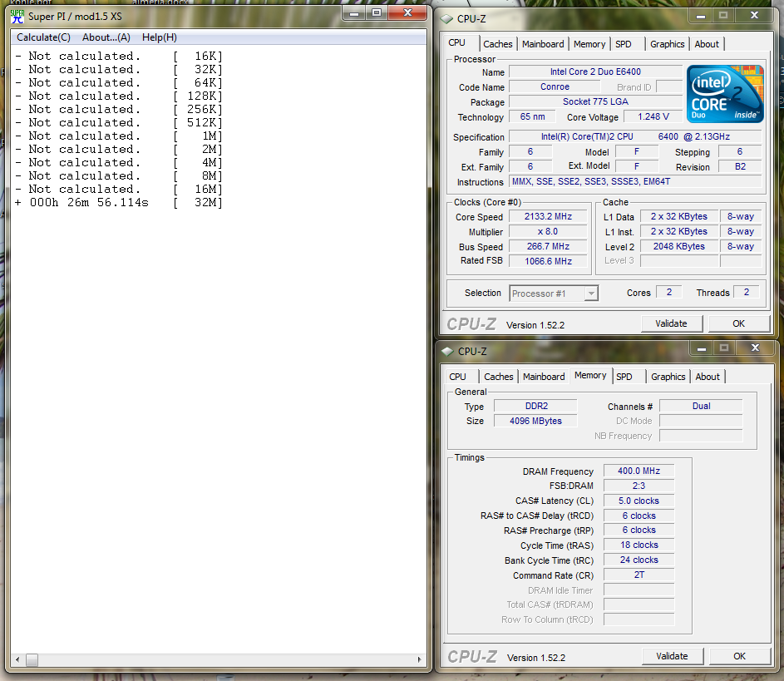784x681 pixels.
Task: Click the Multiplier value x 8.0
Action: pyautogui.click(x=548, y=231)
